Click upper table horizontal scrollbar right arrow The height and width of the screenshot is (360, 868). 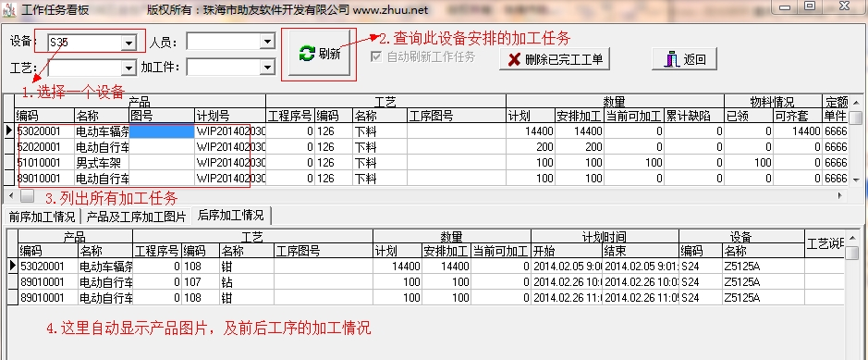coord(840,195)
